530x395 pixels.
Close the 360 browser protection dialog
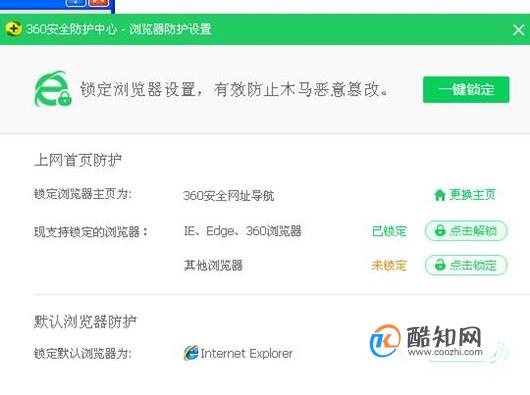[518, 30]
